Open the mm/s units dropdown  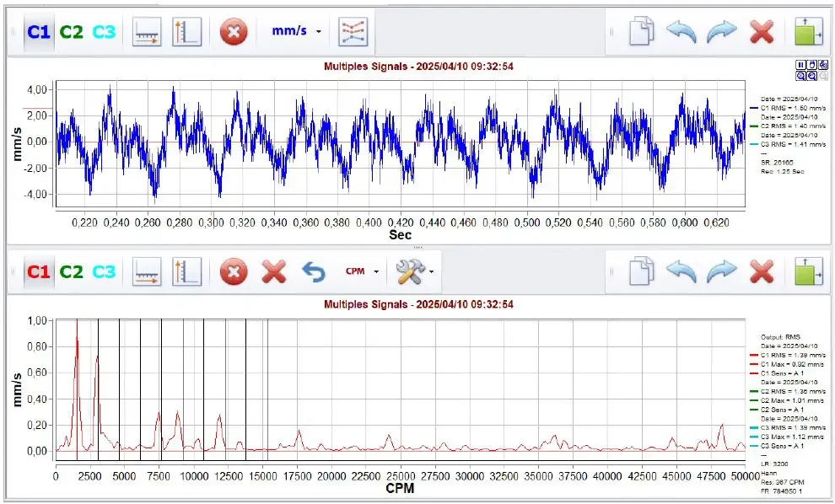(x=297, y=31)
